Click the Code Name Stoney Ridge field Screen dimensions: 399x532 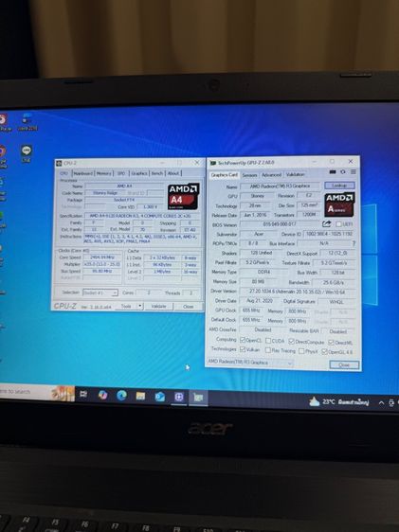(105, 193)
